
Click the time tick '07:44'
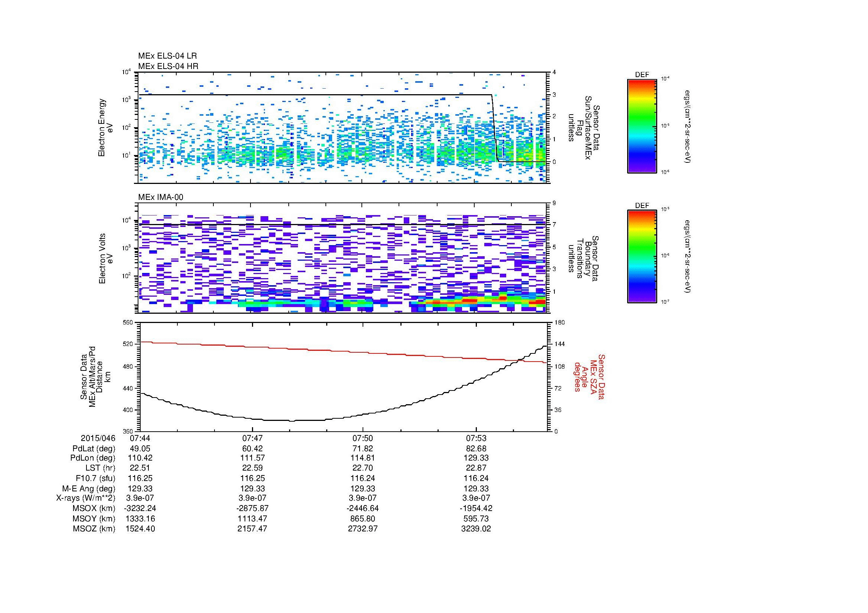[140, 438]
